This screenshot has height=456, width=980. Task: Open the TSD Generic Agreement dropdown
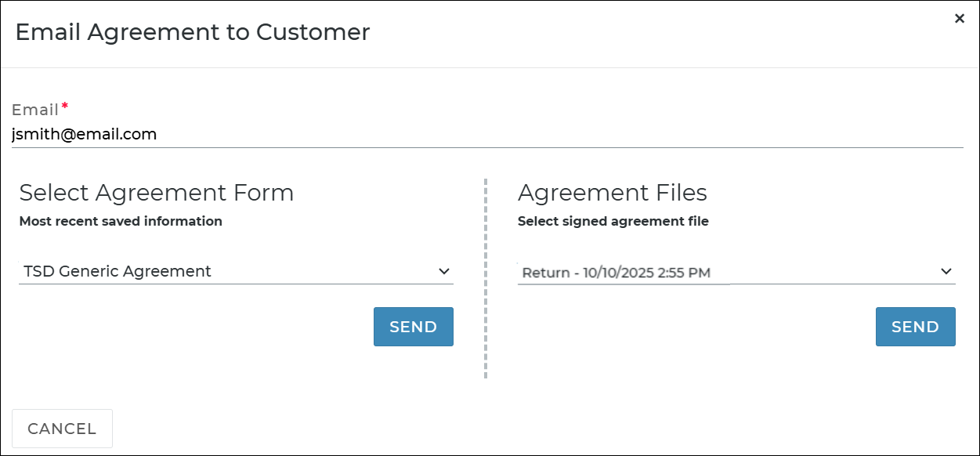point(235,272)
